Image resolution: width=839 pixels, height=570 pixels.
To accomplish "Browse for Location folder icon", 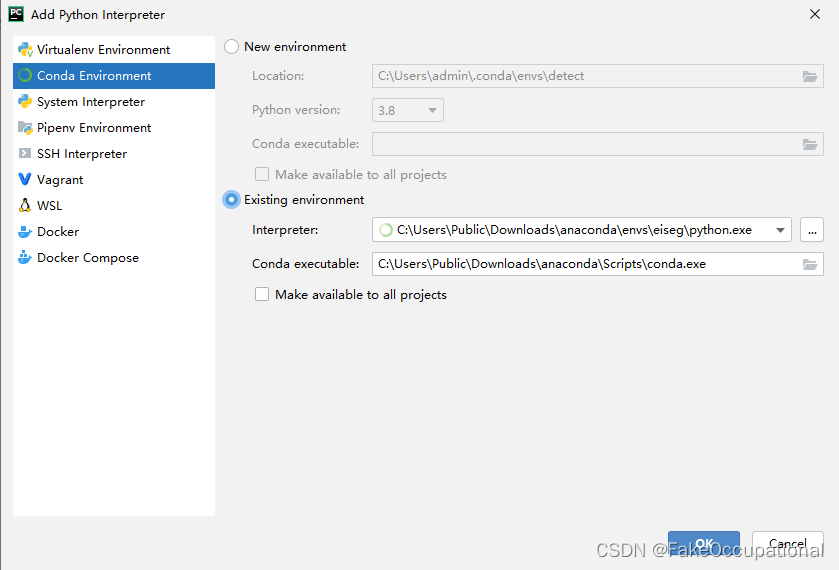I will [x=810, y=77].
